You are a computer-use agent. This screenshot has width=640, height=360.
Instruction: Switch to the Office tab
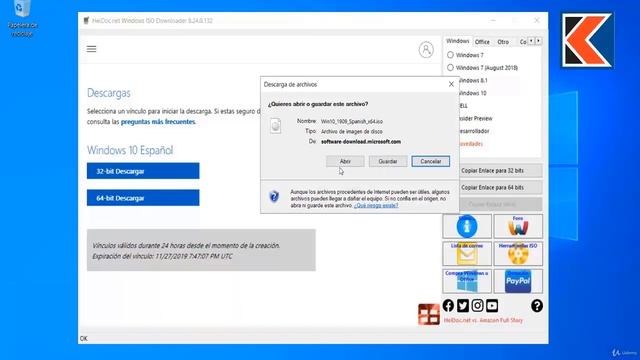[482, 42]
